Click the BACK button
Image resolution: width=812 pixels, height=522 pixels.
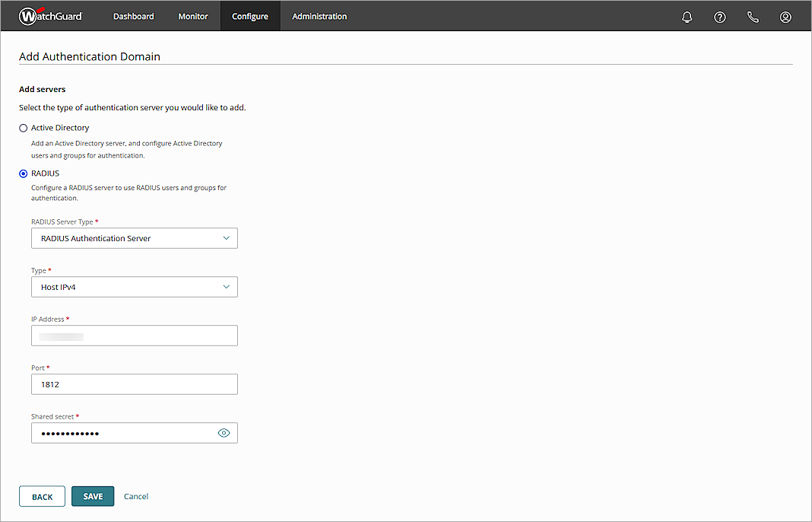coord(42,496)
